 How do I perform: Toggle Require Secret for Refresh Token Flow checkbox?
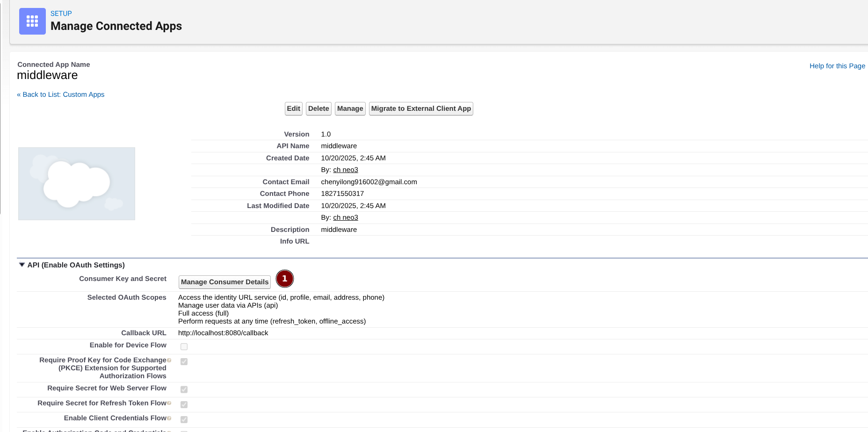(184, 404)
